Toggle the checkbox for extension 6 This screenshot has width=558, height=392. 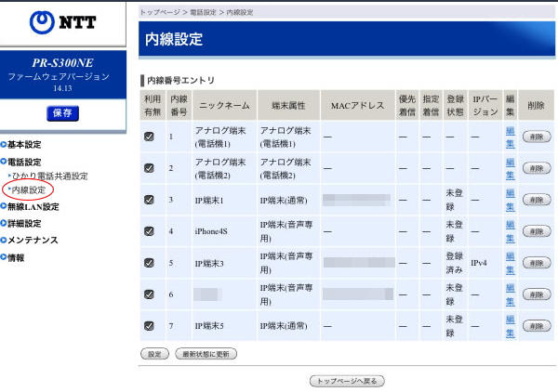[x=149, y=294]
